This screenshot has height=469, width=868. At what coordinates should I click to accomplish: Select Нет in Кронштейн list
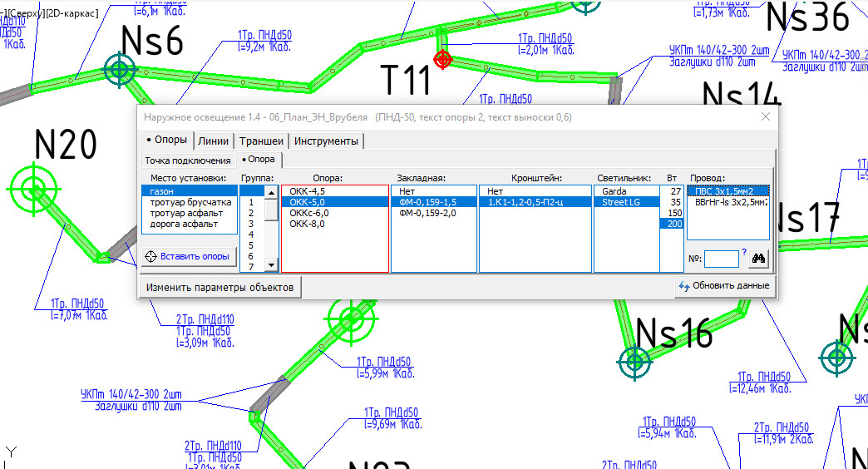tap(535, 191)
